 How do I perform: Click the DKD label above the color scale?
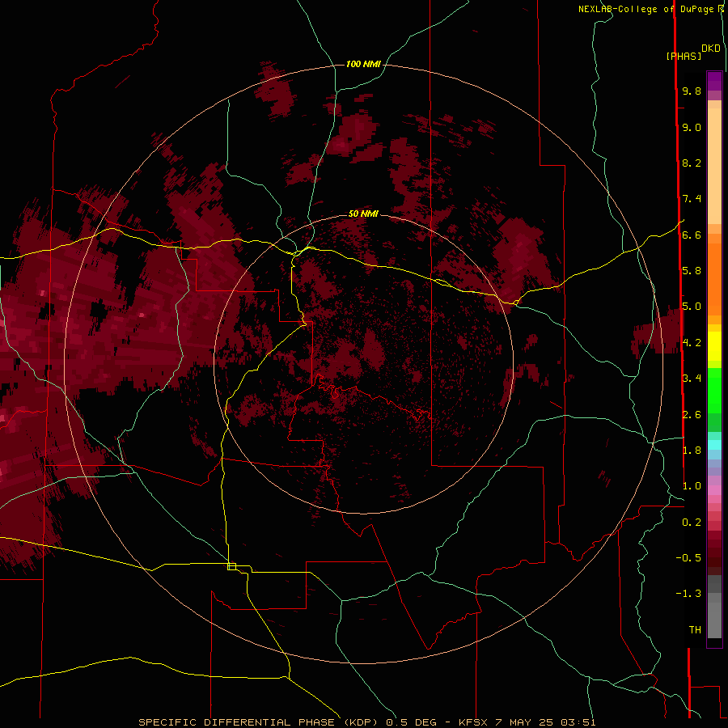pos(711,48)
